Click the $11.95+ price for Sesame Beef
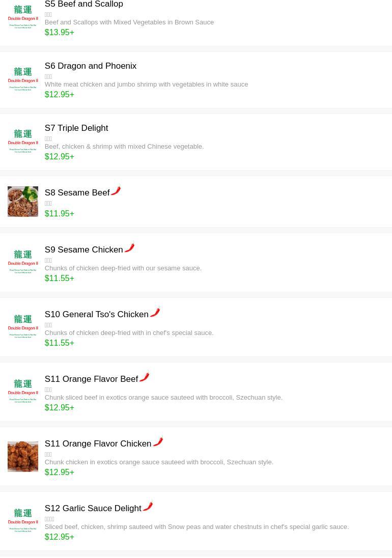 59,214
